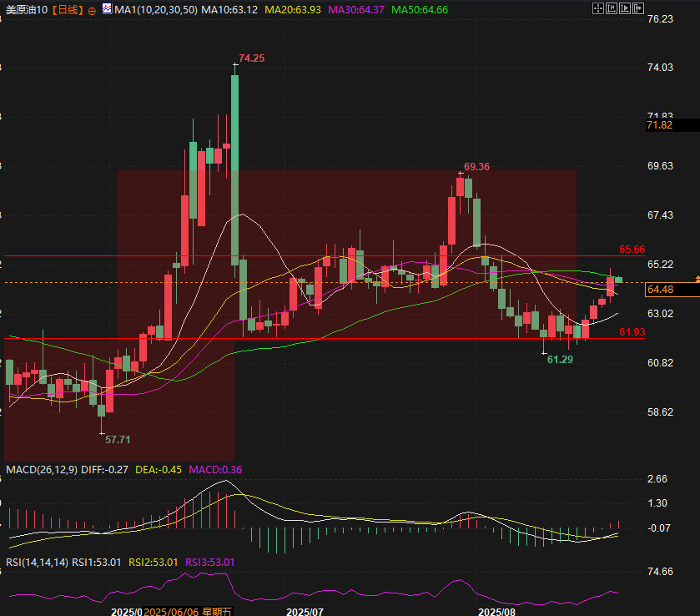
Task: Click the crosshair cursor icon in top toolbar
Action: [597, 8]
